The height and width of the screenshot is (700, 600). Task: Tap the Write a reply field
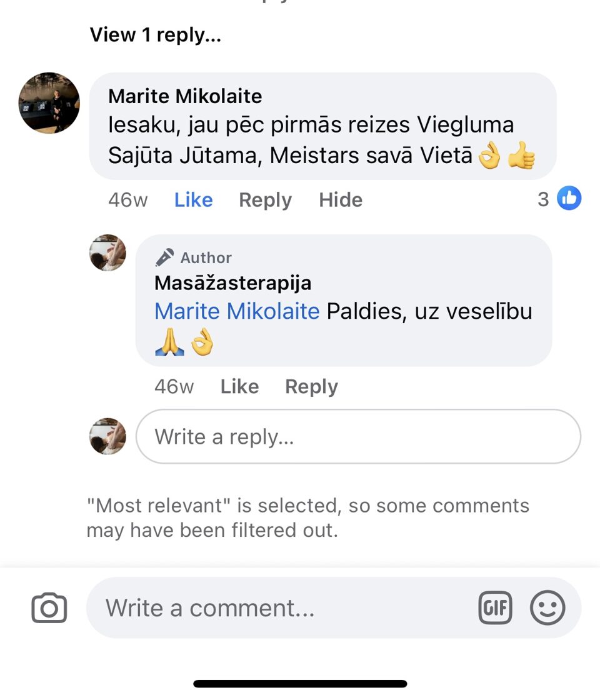coord(357,436)
